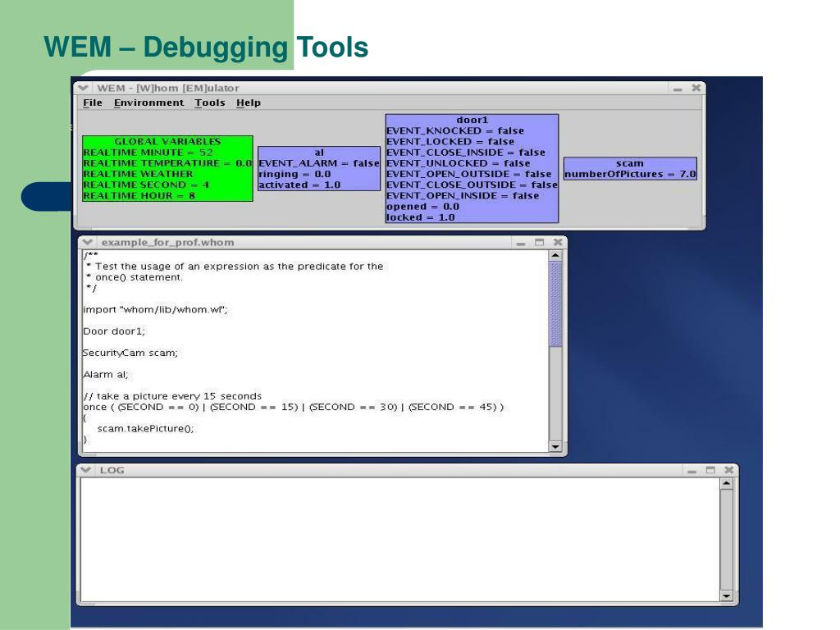Maximize the example_for_prof.whom editor window

[x=540, y=242]
